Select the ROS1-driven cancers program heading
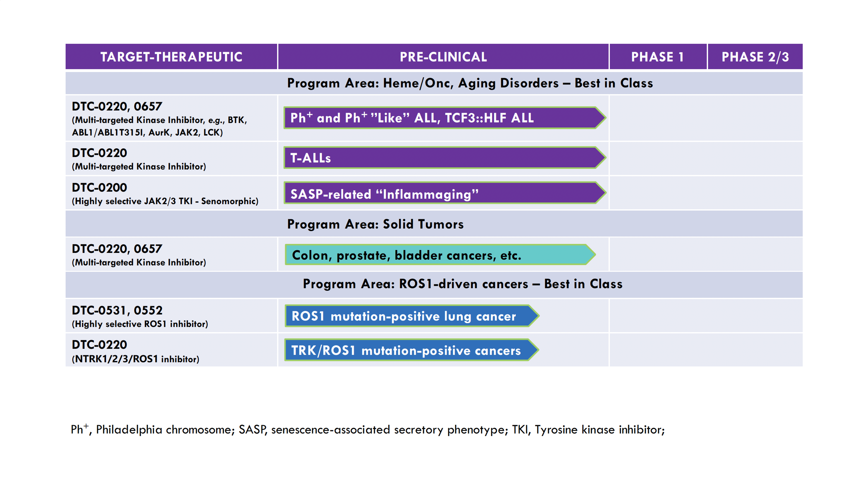 pyautogui.click(x=462, y=284)
